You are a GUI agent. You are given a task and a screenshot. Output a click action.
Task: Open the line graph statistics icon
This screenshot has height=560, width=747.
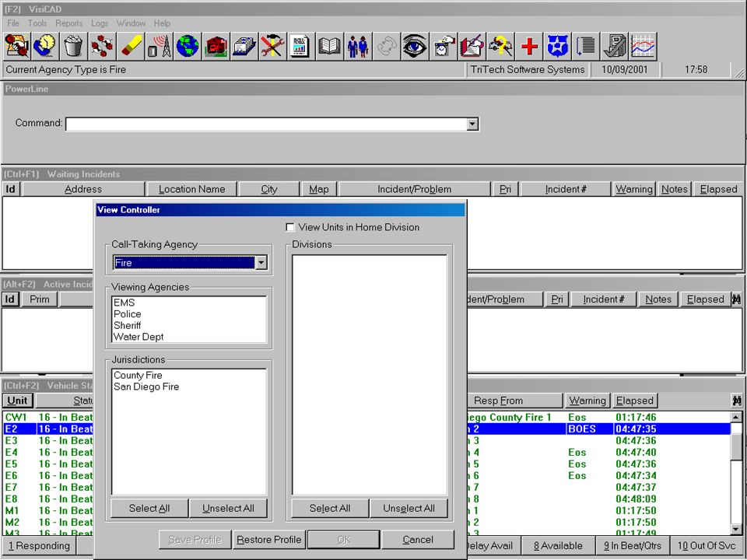[x=644, y=47]
